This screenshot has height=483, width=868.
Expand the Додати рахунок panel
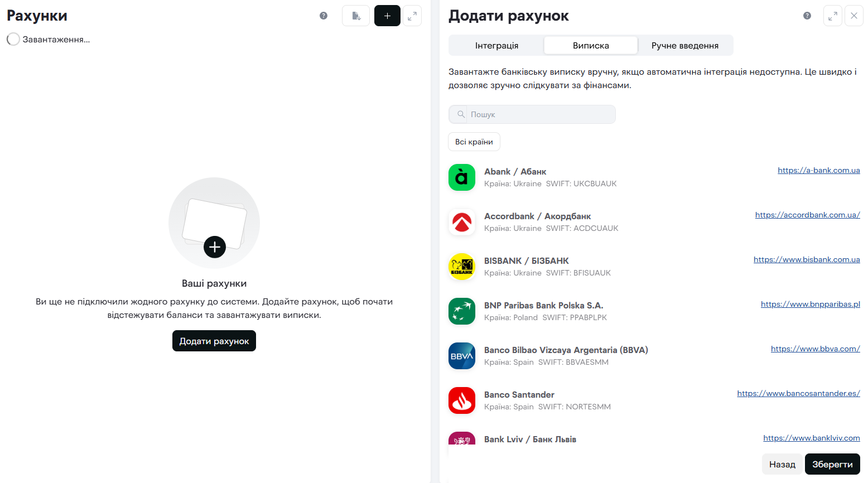(x=832, y=16)
